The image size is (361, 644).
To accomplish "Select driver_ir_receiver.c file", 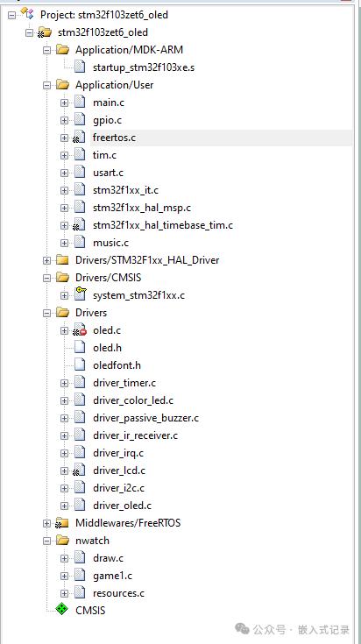I will (x=135, y=435).
